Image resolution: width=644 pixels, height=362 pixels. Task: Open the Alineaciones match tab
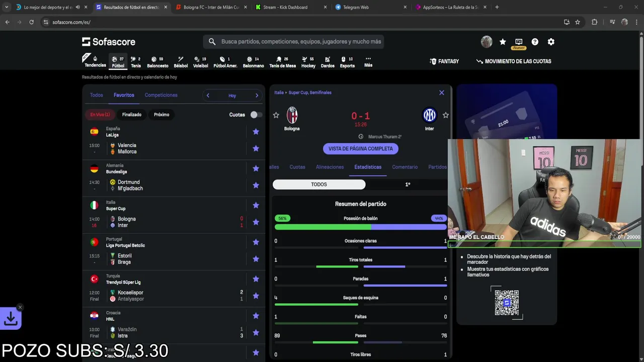[x=330, y=167]
